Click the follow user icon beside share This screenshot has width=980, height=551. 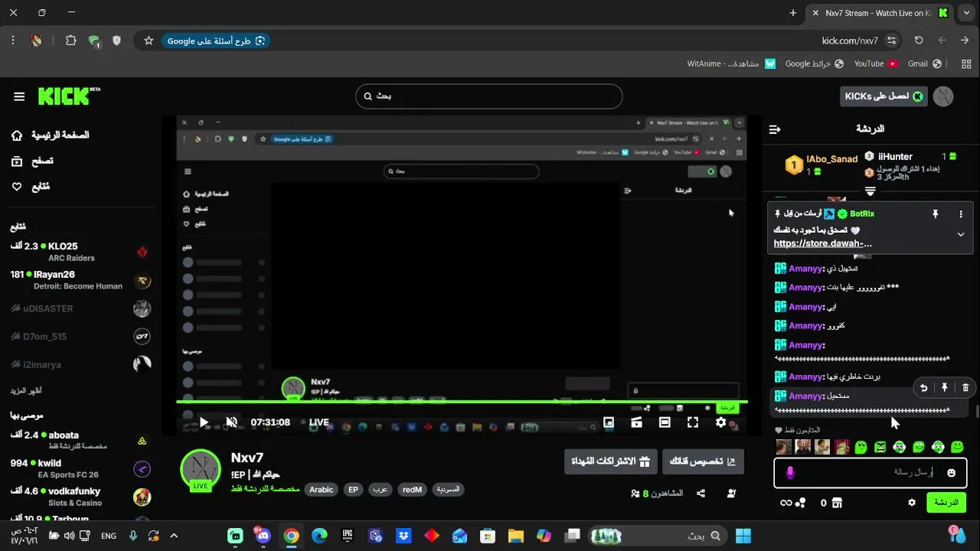coord(732,494)
